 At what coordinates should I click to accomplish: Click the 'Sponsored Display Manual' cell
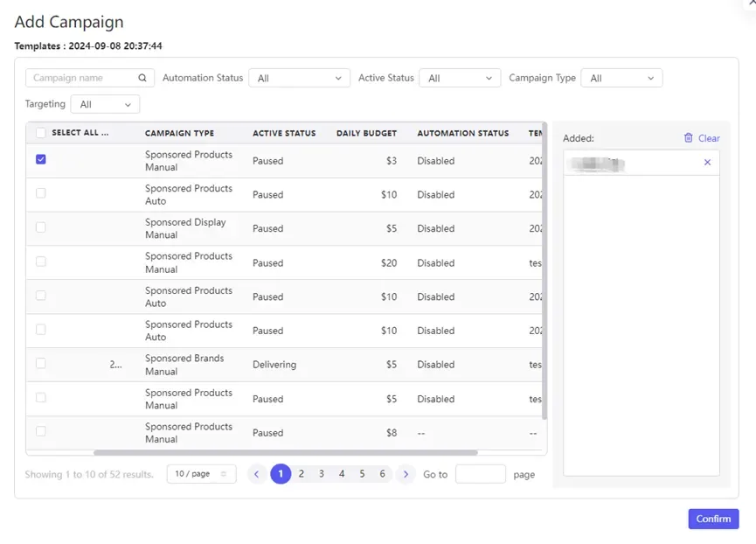(185, 228)
